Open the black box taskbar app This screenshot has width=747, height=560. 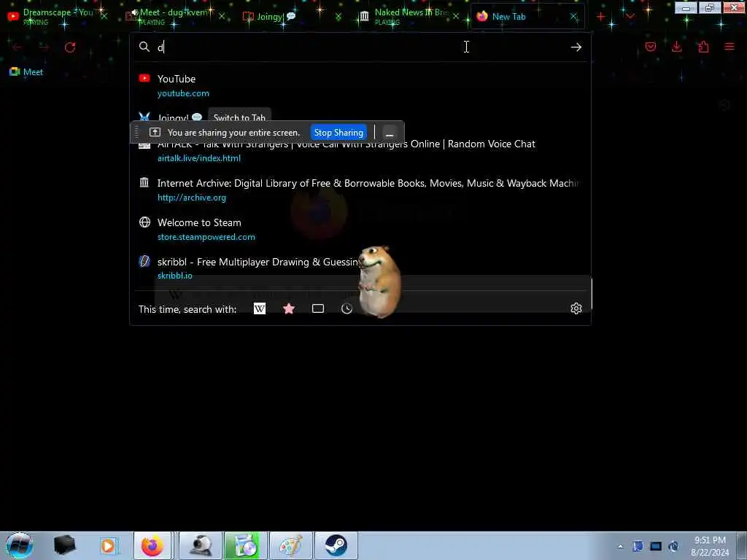(65, 545)
